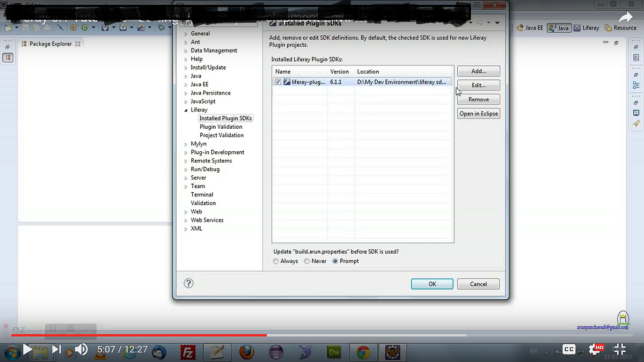
Task: Open the Java EE perspective
Action: point(529,27)
